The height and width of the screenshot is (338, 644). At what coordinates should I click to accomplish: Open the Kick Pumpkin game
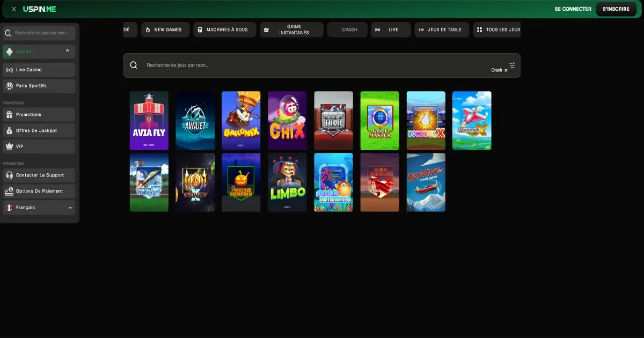click(x=241, y=182)
